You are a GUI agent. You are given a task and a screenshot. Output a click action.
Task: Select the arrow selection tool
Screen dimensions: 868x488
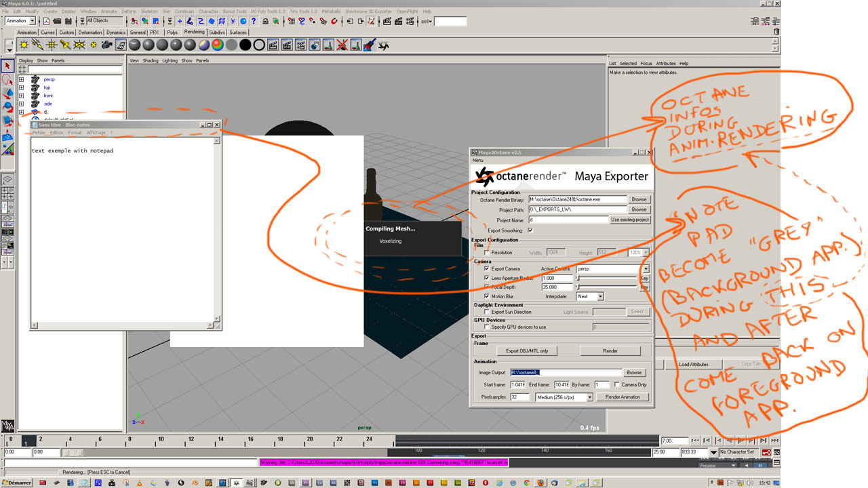(x=7, y=66)
